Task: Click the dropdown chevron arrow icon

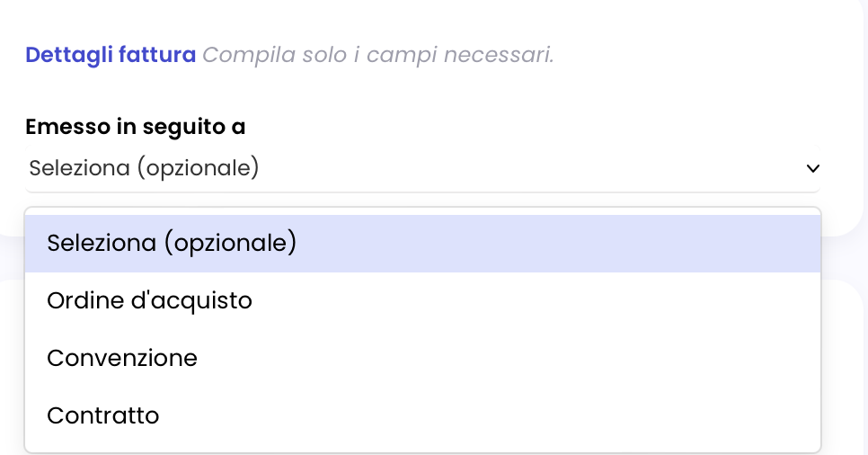Action: point(812,168)
